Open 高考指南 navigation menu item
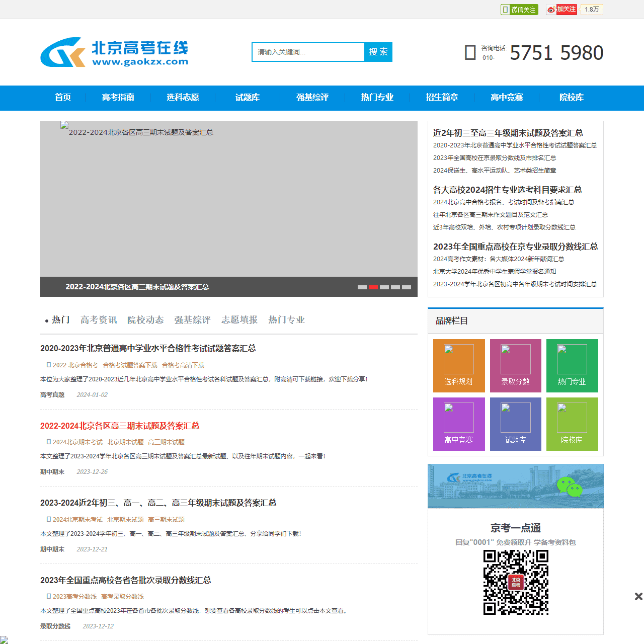 118,98
